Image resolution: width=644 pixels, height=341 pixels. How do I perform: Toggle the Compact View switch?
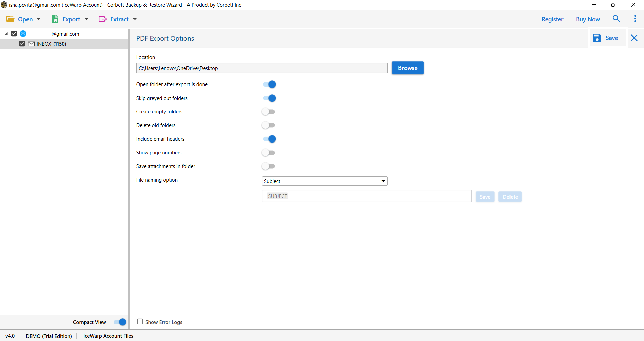(120, 322)
